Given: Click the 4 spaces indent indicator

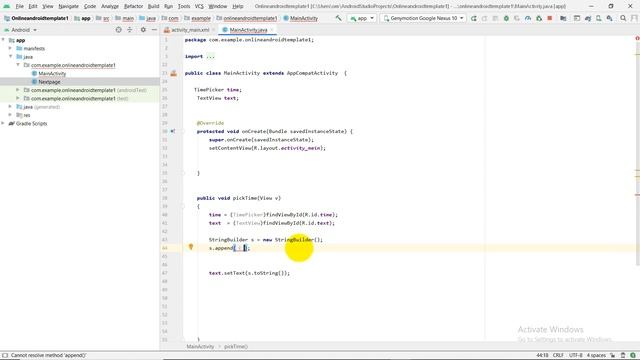Looking at the screenshot, I should click(596, 356).
